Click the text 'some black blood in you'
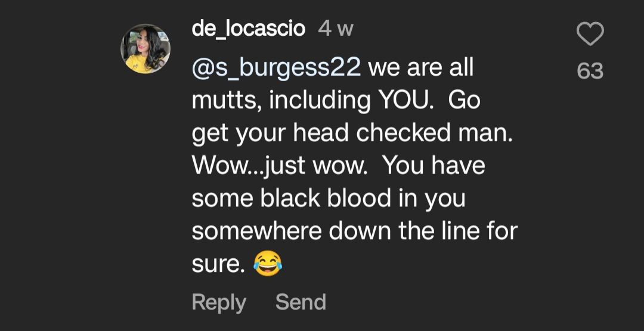This screenshot has height=331, width=644. pyautogui.click(x=329, y=199)
